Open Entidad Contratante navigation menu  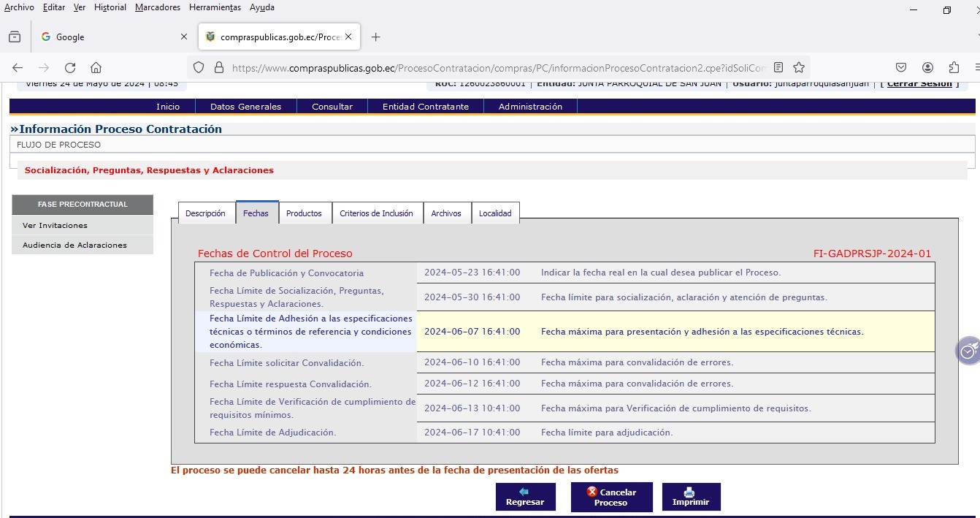click(426, 107)
